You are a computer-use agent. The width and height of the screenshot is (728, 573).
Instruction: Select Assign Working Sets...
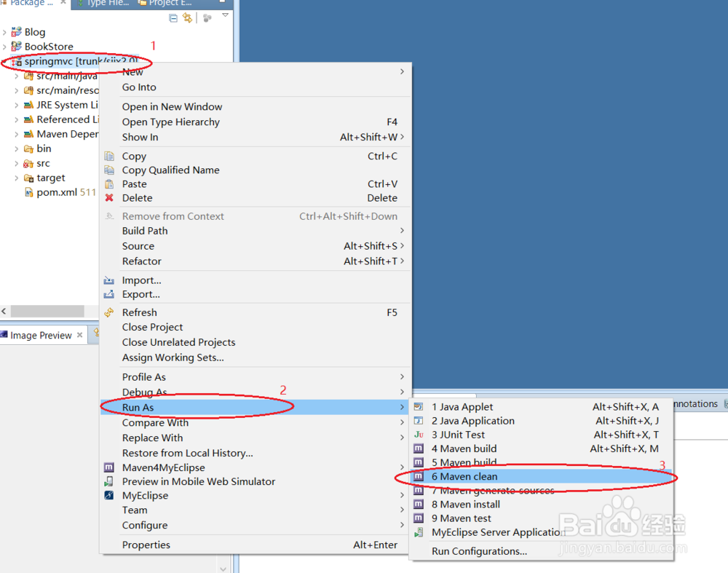pos(256,357)
